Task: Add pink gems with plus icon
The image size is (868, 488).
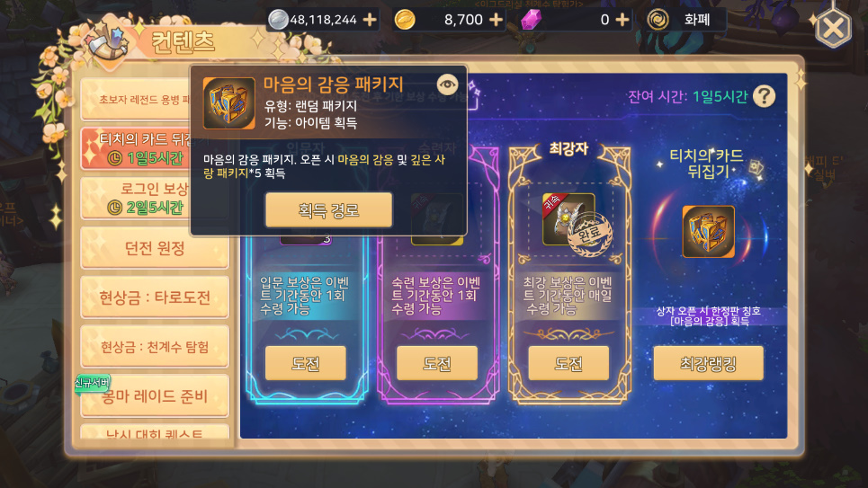Action: pyautogui.click(x=622, y=20)
